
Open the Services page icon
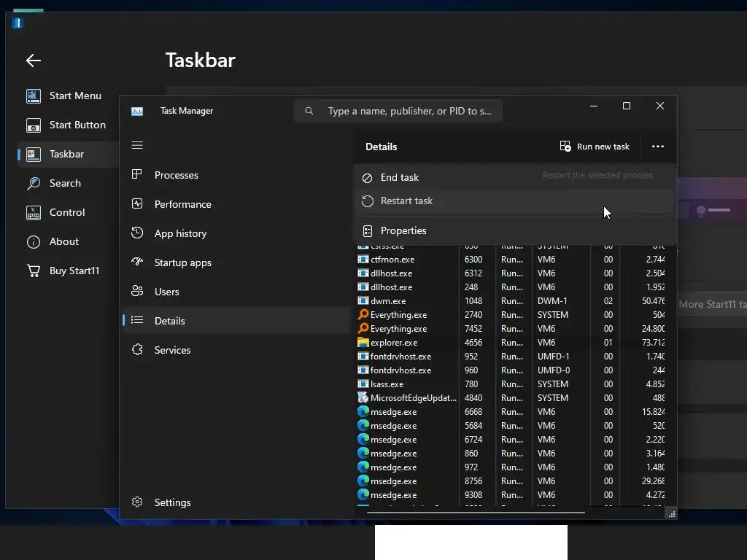[137, 349]
